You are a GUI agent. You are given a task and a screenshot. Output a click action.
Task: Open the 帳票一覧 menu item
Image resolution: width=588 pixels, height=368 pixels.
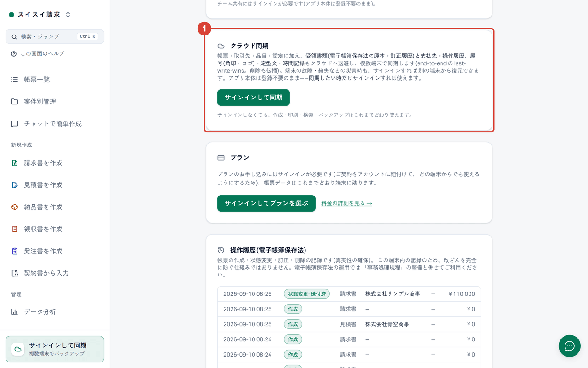(x=55, y=80)
